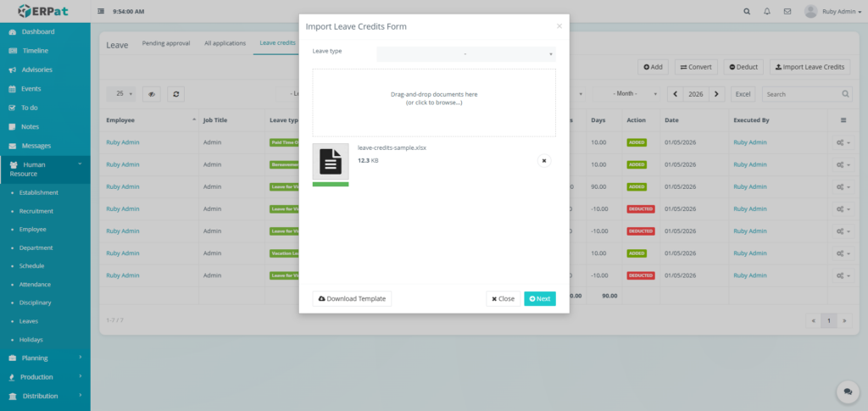This screenshot has height=411, width=868.
Task: Click Import Leave Credits button
Action: pyautogui.click(x=810, y=67)
